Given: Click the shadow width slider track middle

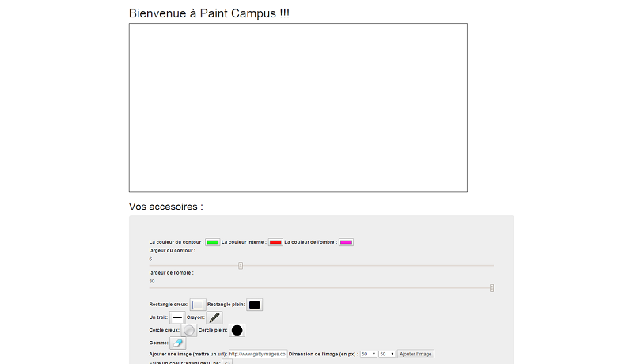Looking at the screenshot, I should [x=321, y=288].
